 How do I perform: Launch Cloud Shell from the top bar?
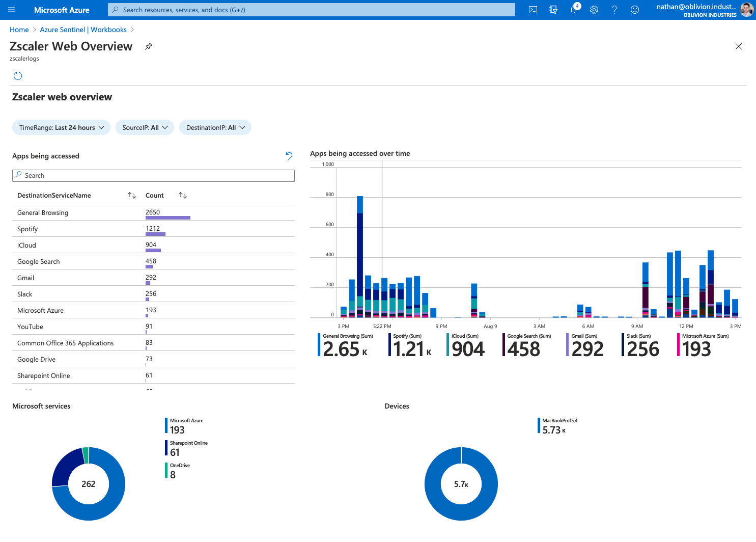(x=533, y=10)
